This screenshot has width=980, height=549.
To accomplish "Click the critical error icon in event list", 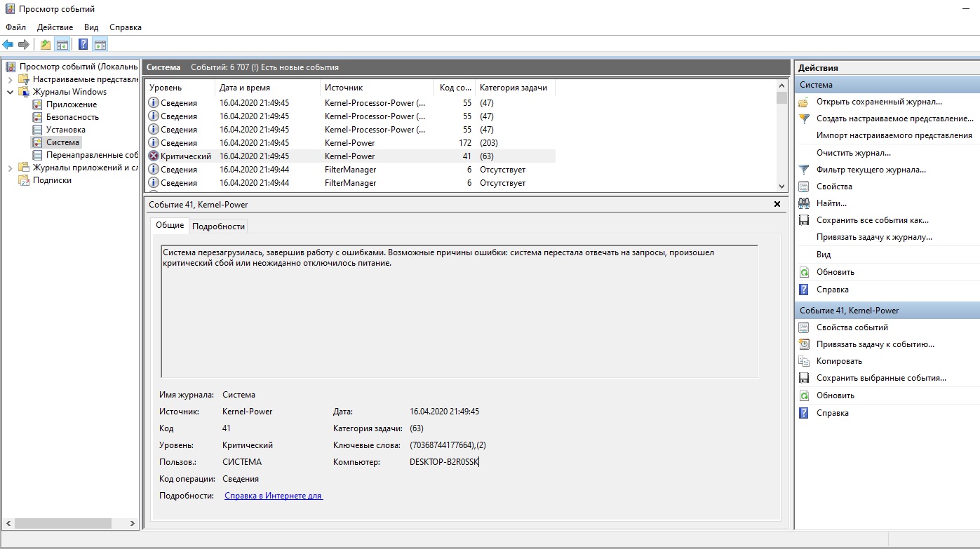I will coord(154,156).
